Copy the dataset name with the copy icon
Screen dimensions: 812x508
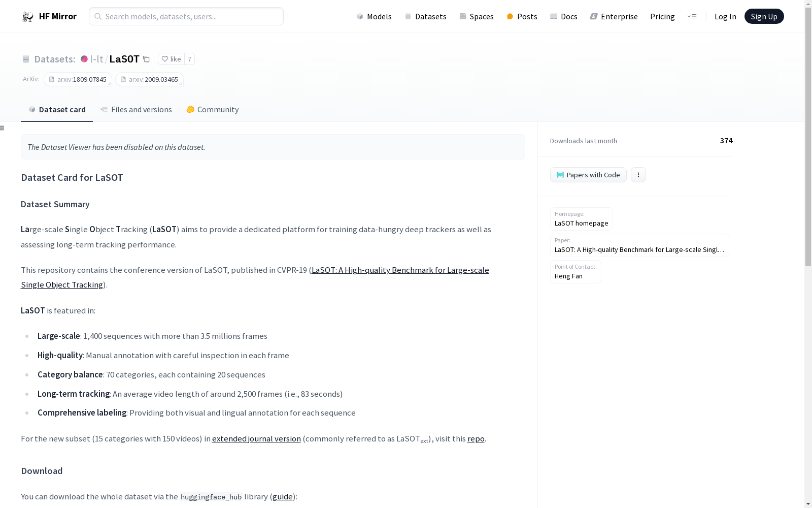tap(146, 59)
